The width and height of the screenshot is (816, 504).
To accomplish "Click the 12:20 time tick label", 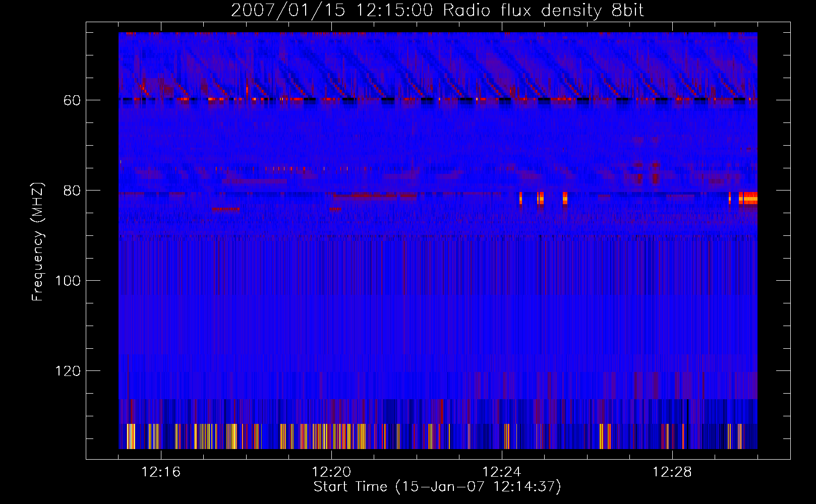I will (x=331, y=472).
